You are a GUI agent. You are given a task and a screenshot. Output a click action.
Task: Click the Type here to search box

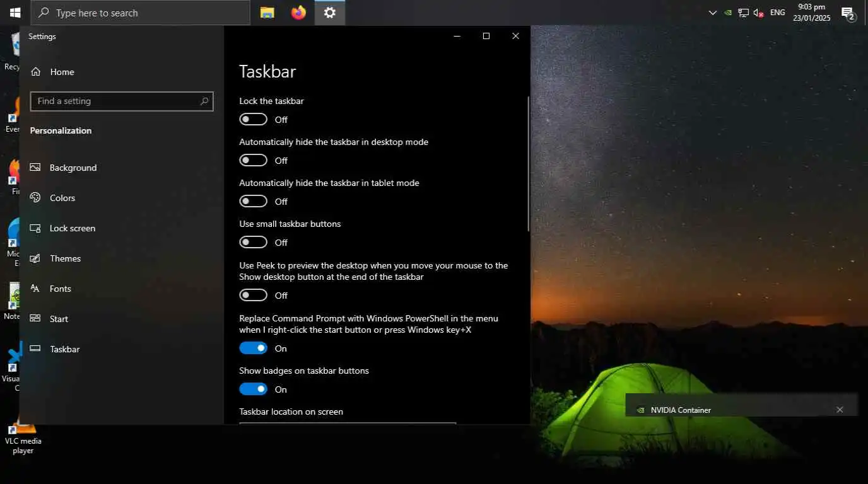pyautogui.click(x=140, y=13)
